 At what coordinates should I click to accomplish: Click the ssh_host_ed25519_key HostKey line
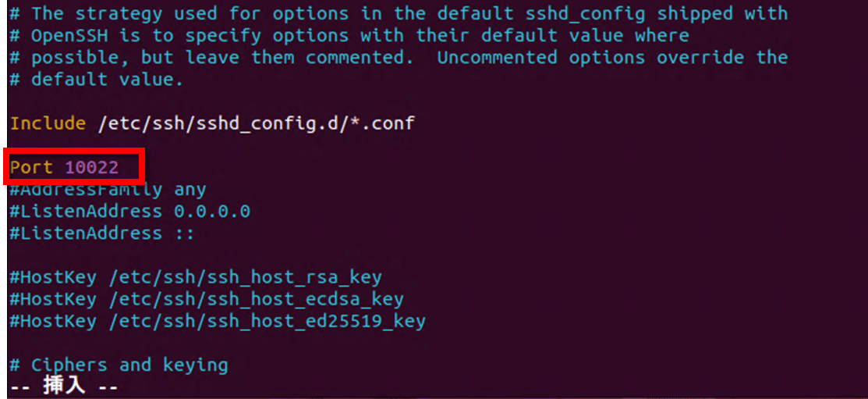(217, 321)
